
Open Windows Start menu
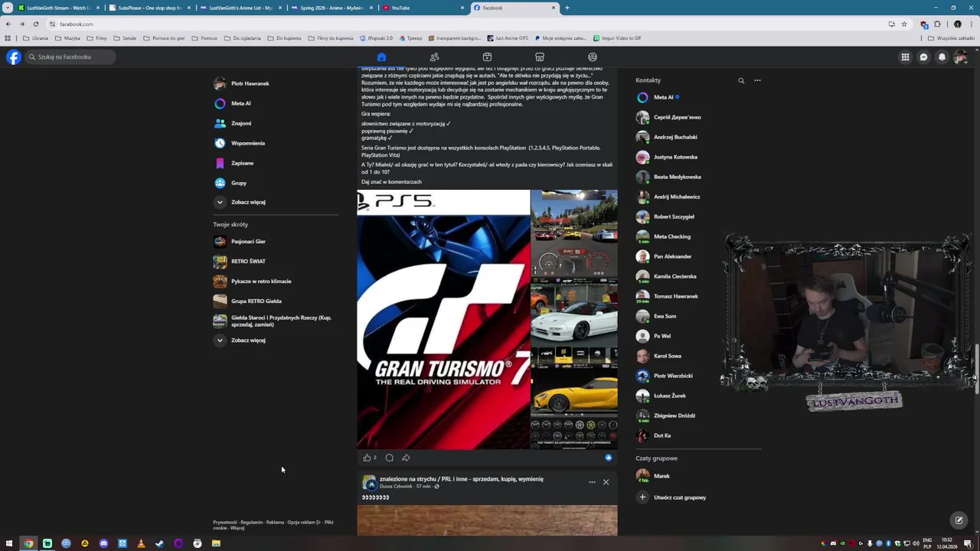(9, 543)
